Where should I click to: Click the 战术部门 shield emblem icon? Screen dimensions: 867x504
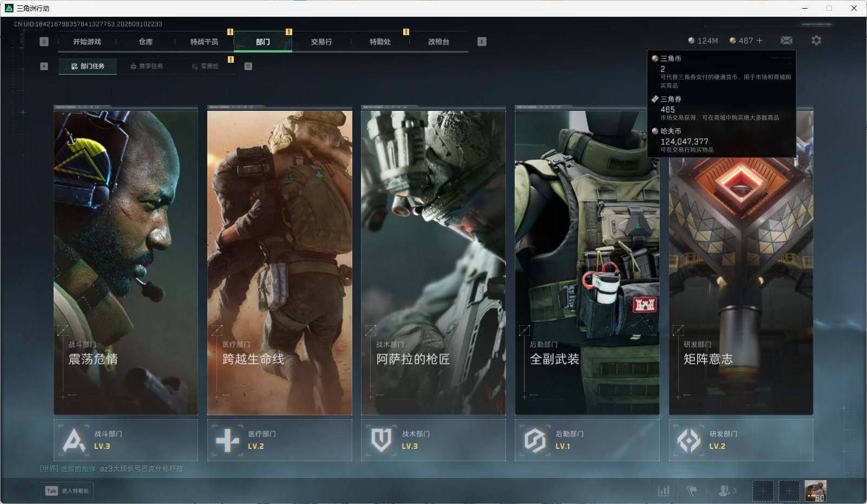pyautogui.click(x=381, y=440)
